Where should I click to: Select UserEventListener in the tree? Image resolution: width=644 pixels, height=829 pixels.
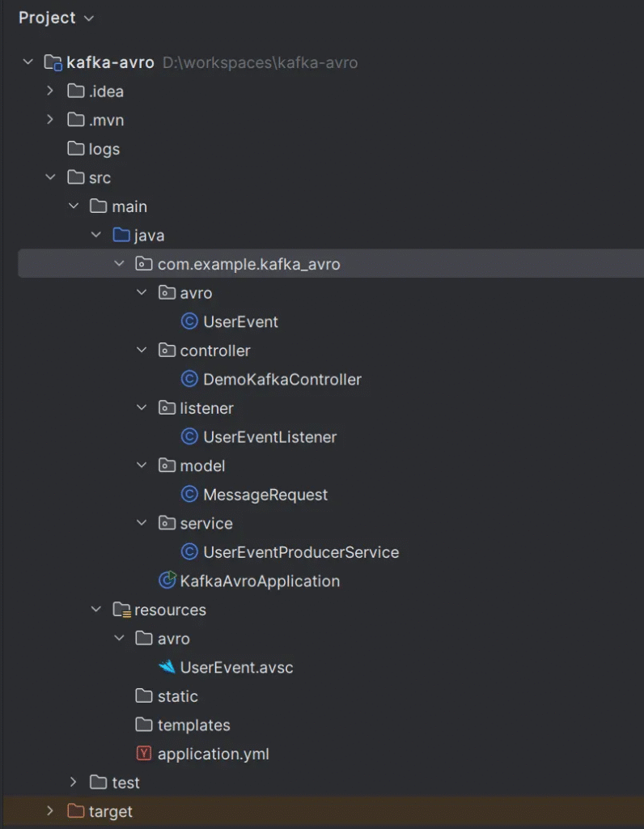click(269, 437)
